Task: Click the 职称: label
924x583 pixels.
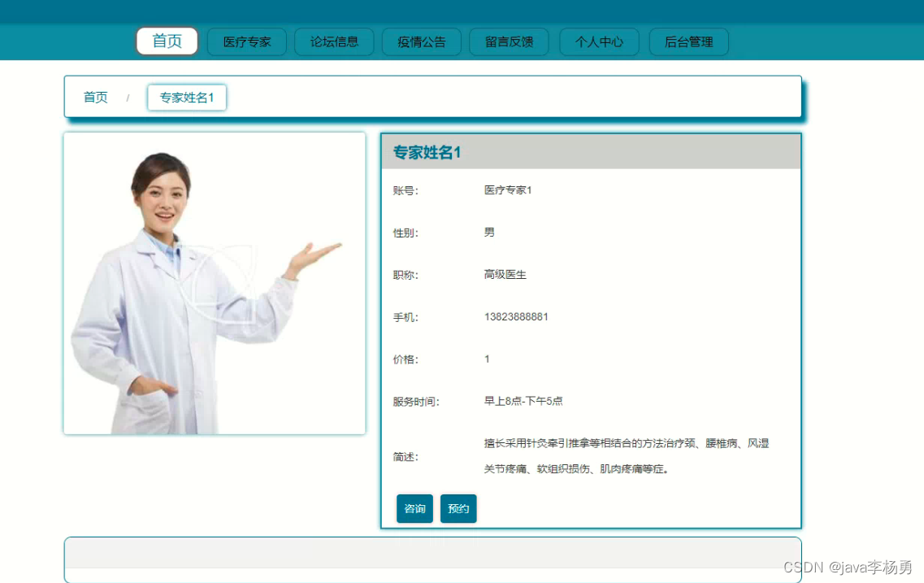Action: pyautogui.click(x=406, y=275)
